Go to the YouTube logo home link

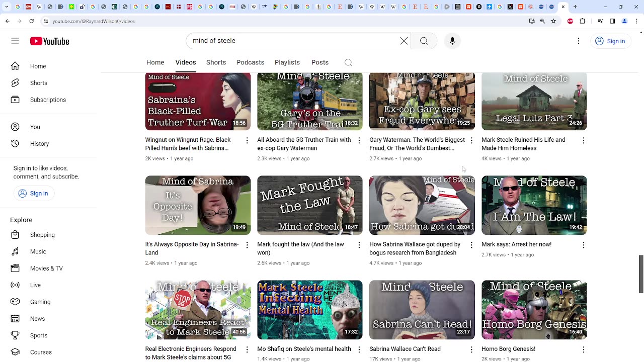[x=49, y=41]
